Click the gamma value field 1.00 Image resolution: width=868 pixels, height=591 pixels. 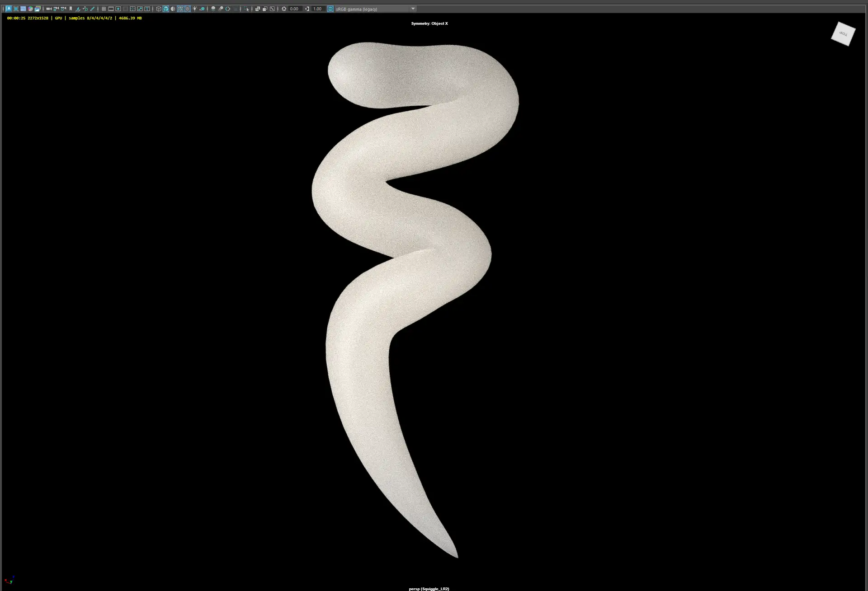(x=317, y=9)
